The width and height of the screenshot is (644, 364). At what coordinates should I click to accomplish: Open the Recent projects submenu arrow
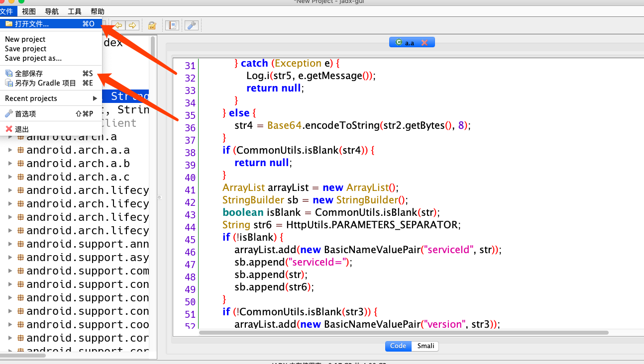click(x=95, y=98)
